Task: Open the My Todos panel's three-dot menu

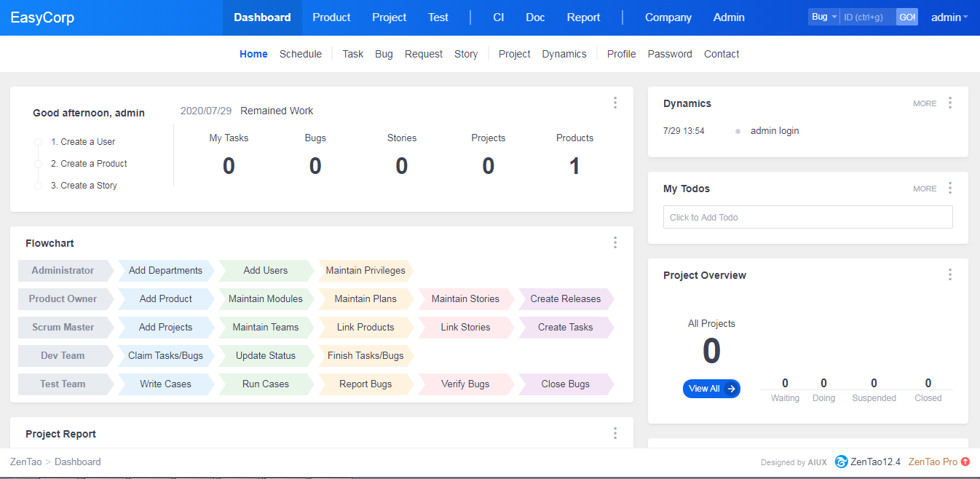Action: (x=950, y=188)
